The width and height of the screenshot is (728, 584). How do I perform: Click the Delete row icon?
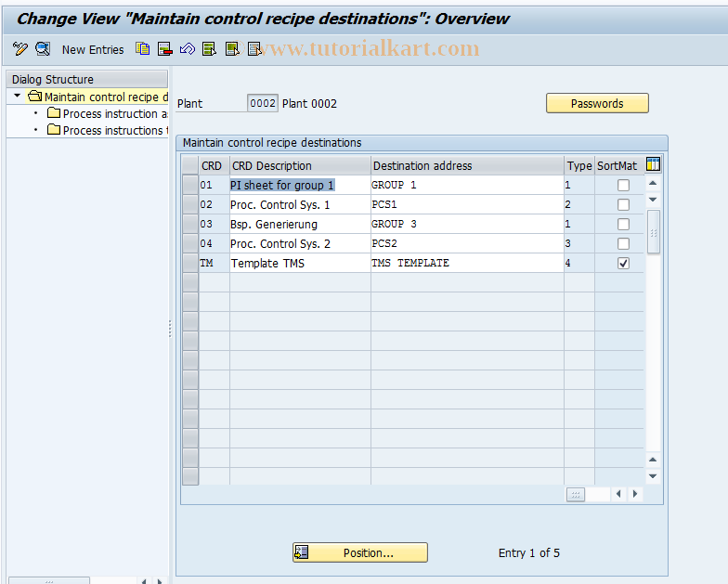point(165,48)
